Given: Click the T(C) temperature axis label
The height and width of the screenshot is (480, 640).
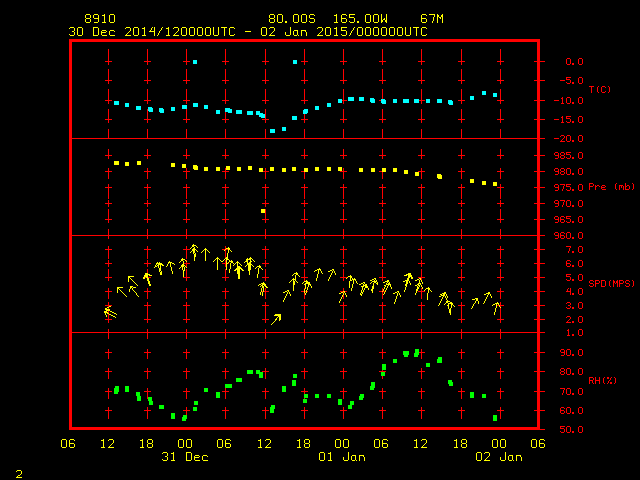Looking at the screenshot, I should click(599, 90).
